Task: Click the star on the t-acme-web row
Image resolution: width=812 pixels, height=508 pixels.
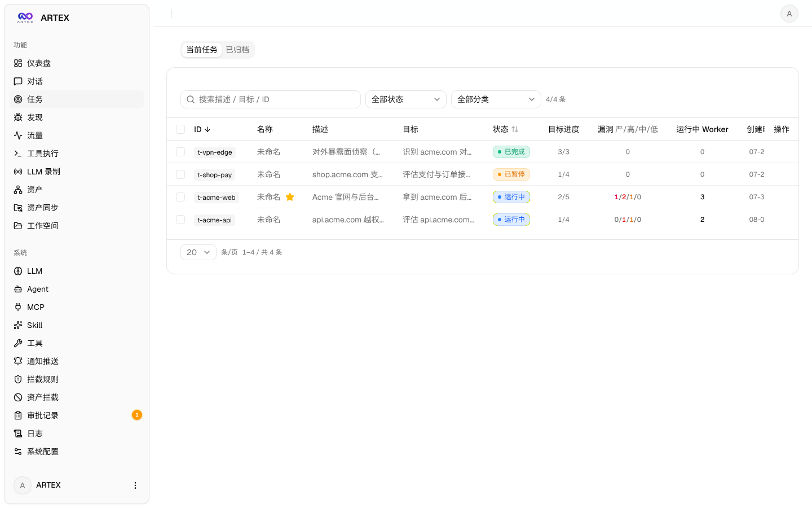Action: coord(290,197)
